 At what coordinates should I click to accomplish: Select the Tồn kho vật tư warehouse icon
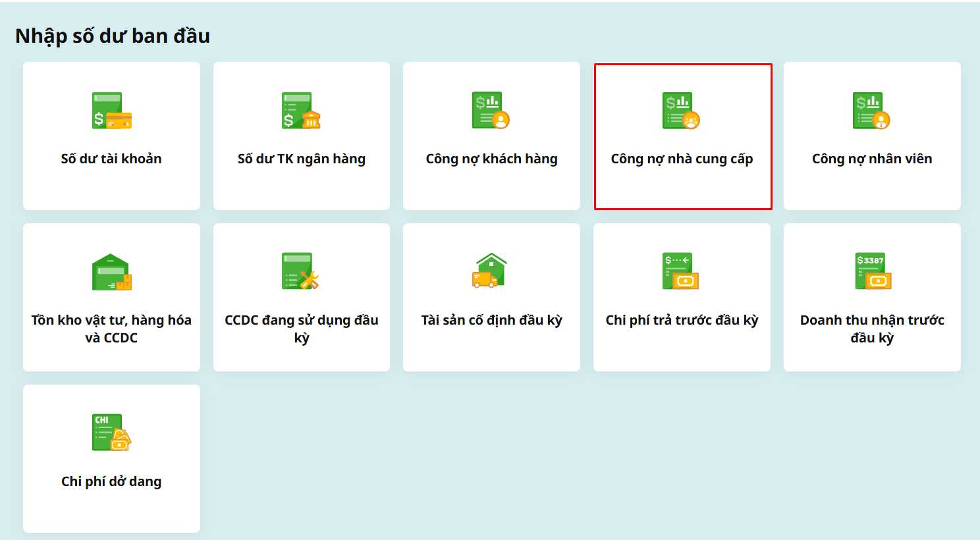111,272
